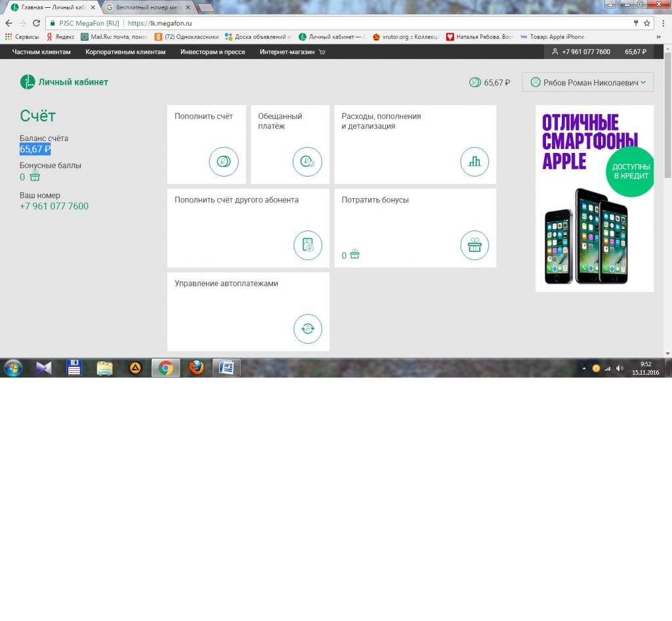Click the top bar balance 65,67 ₽
This screenshot has width=672, height=621.
635,52
